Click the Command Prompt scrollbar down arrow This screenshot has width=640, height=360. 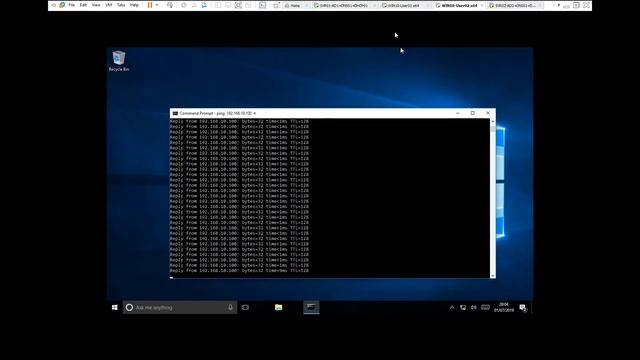493,276
